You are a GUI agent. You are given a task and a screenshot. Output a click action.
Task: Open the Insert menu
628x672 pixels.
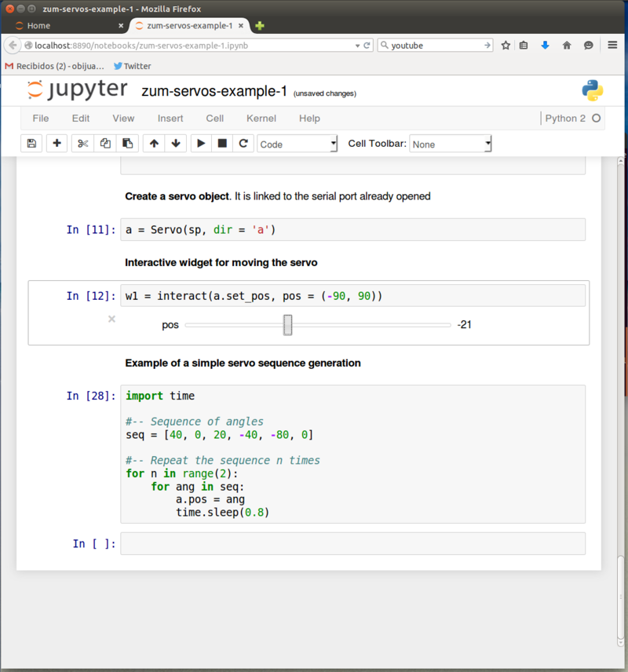[x=170, y=119]
